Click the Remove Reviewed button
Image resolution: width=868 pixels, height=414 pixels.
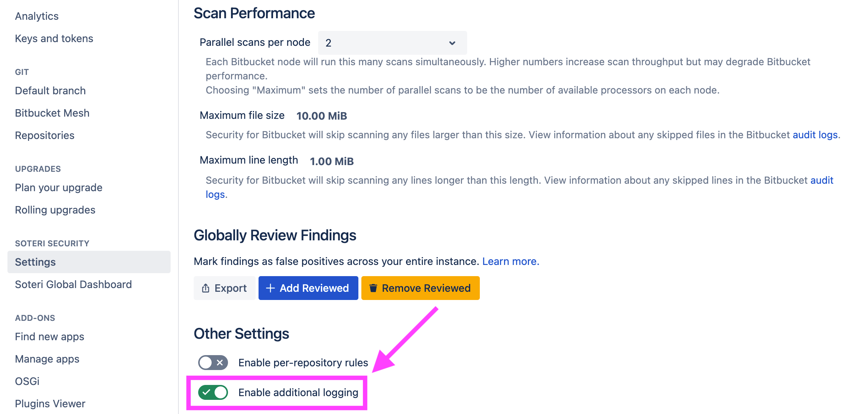[420, 288]
